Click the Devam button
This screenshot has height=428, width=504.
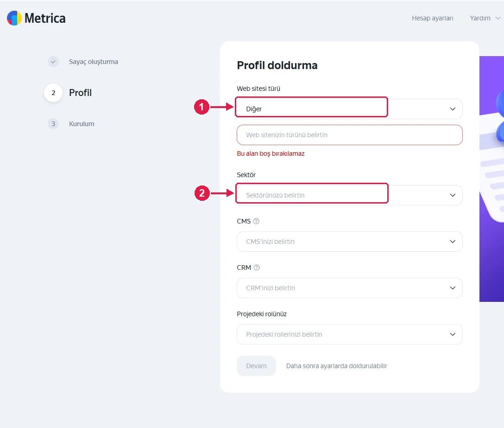256,366
